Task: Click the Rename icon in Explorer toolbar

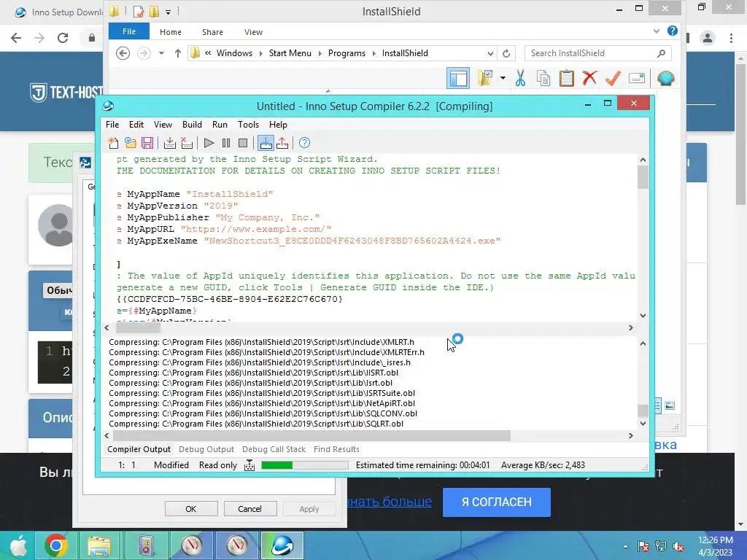Action: pyautogui.click(x=637, y=78)
